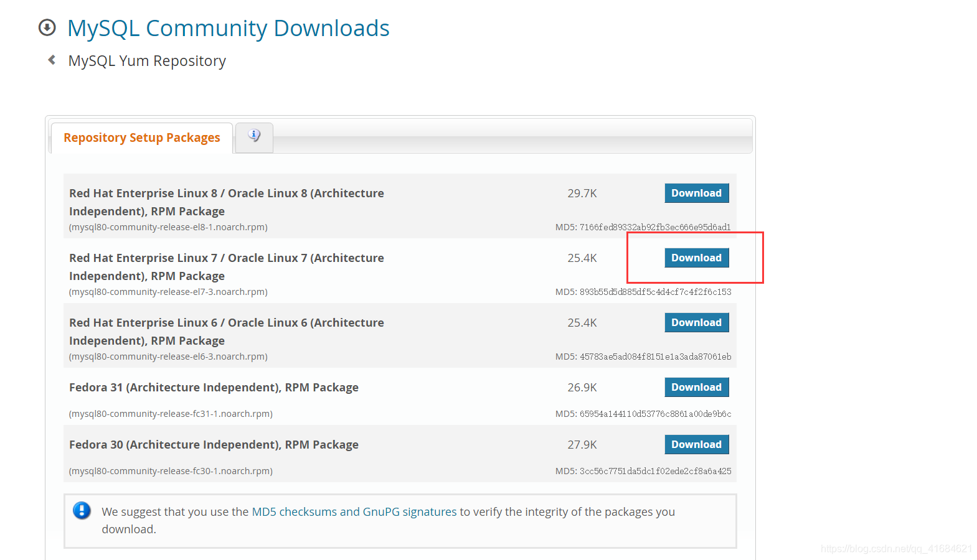
Task: Click the blue exclamation notice icon
Action: 82,511
